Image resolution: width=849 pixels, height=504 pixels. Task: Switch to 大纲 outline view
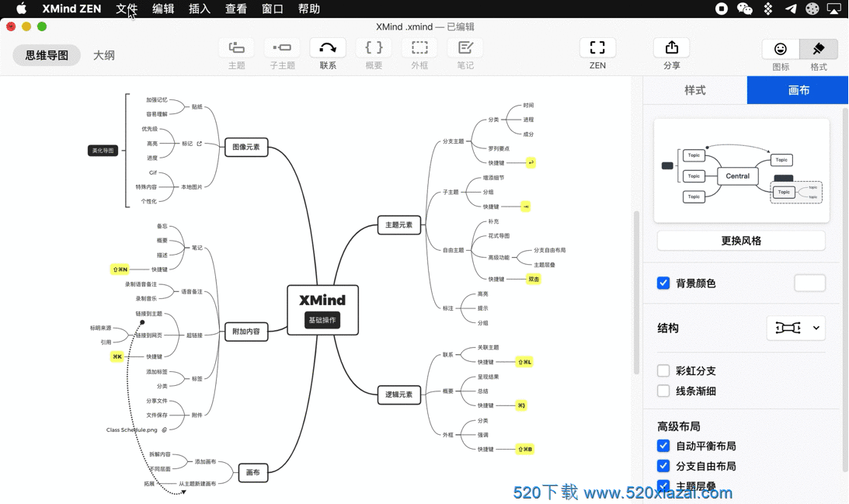click(x=103, y=55)
